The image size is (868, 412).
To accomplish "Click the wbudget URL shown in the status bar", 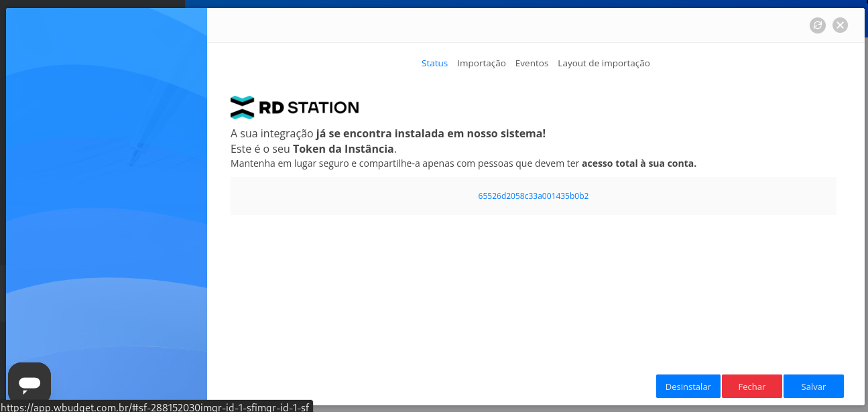I will 156,406.
